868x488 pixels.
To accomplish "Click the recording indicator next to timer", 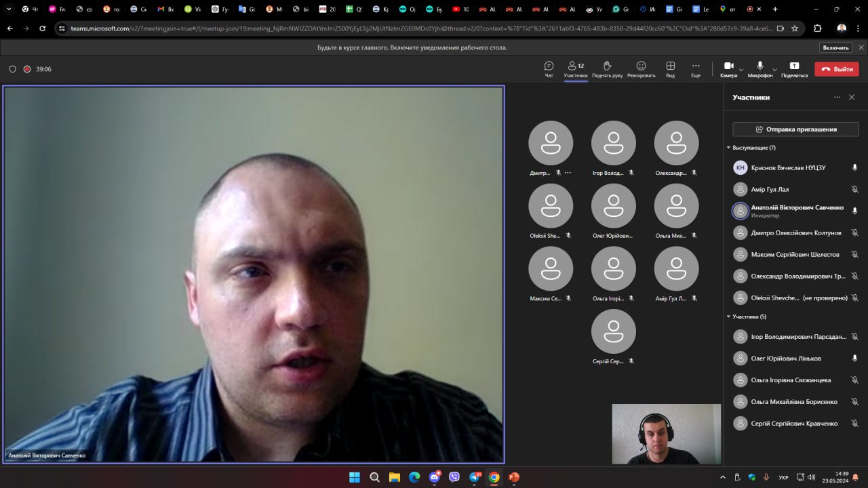I will 27,69.
